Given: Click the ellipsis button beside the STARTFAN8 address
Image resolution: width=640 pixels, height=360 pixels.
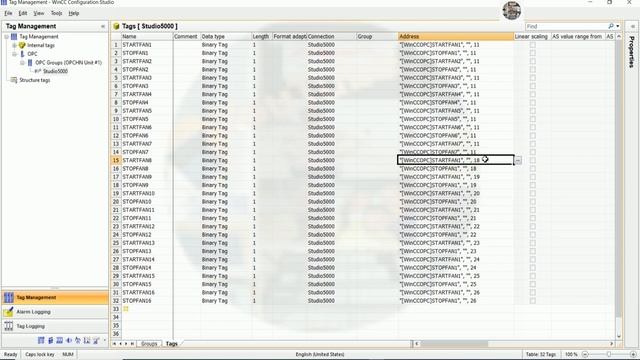Looking at the screenshot, I should tap(518, 160).
